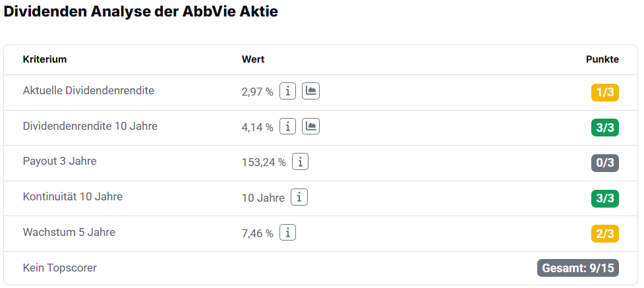The width and height of the screenshot is (644, 288).
Task: Open info icon for Wachstum 5 Jahre
Action: point(287,233)
